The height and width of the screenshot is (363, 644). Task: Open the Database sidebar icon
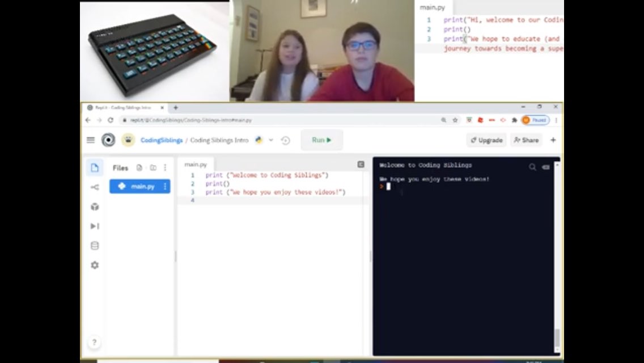95,246
